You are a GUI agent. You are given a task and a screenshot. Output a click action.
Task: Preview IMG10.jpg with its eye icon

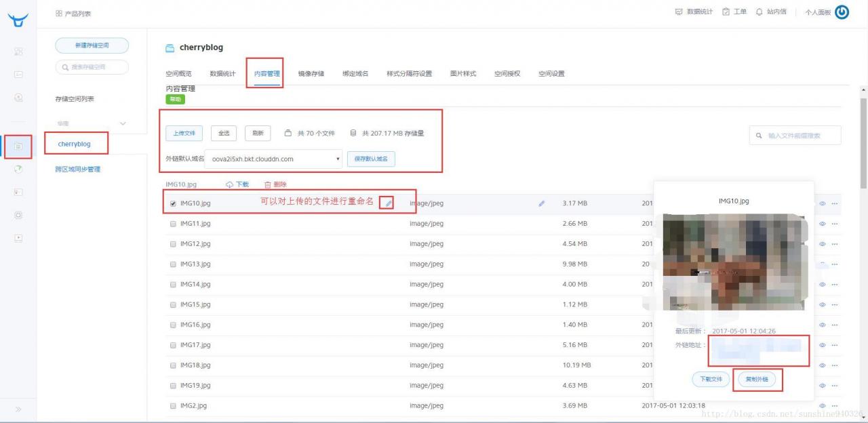tap(823, 203)
